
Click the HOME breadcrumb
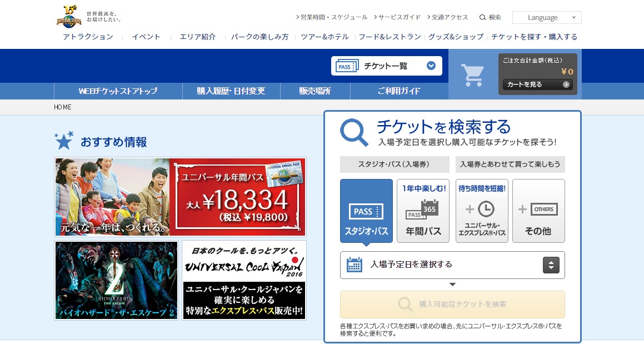(62, 107)
